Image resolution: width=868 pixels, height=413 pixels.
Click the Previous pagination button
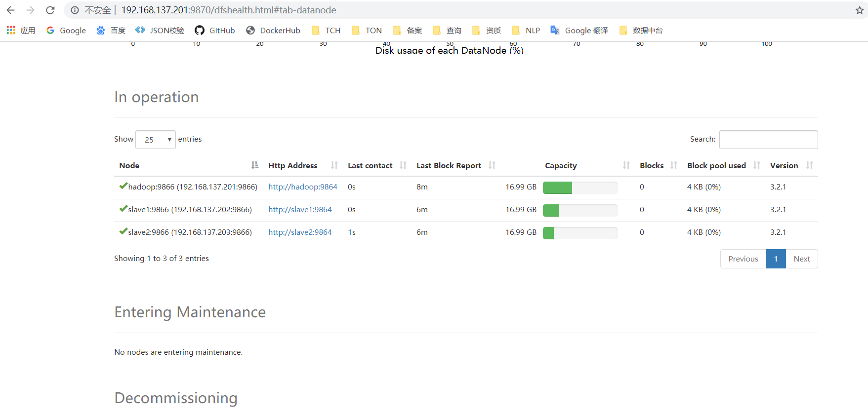click(743, 259)
